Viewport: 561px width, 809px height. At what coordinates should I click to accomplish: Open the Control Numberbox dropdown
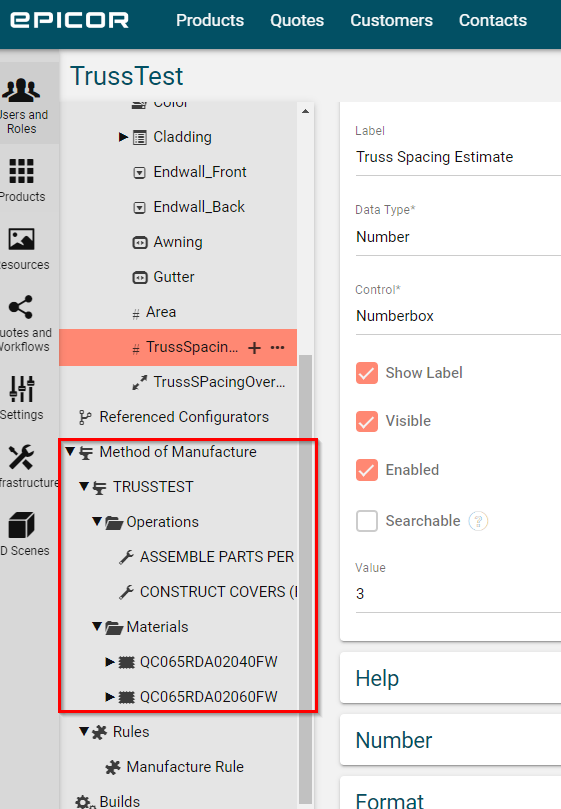[x=458, y=316]
